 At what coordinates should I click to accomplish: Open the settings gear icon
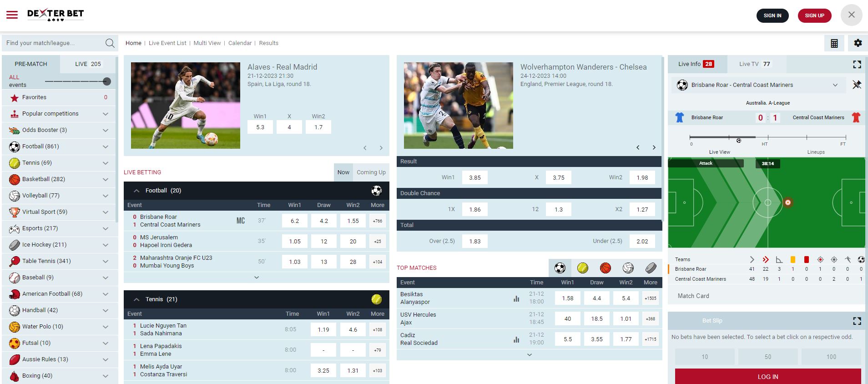[x=858, y=43]
